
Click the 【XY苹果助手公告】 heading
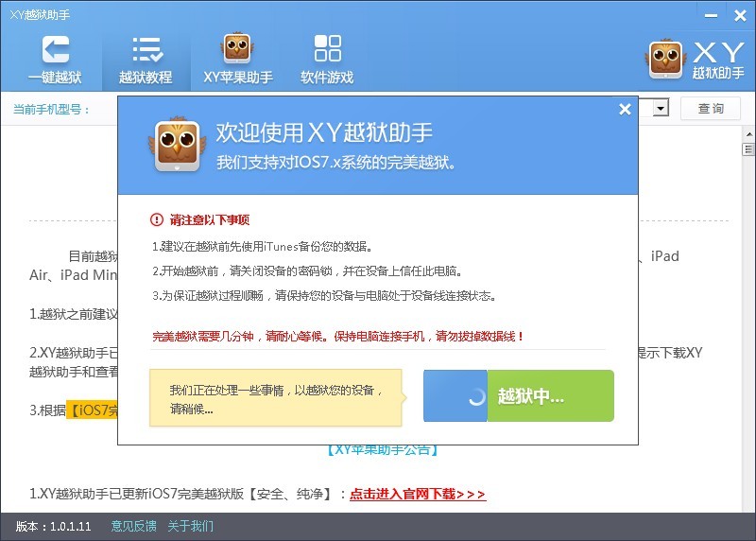click(x=383, y=450)
